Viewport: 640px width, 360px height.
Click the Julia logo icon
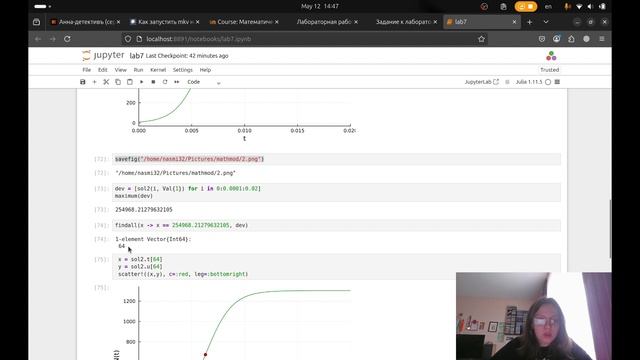click(551, 56)
